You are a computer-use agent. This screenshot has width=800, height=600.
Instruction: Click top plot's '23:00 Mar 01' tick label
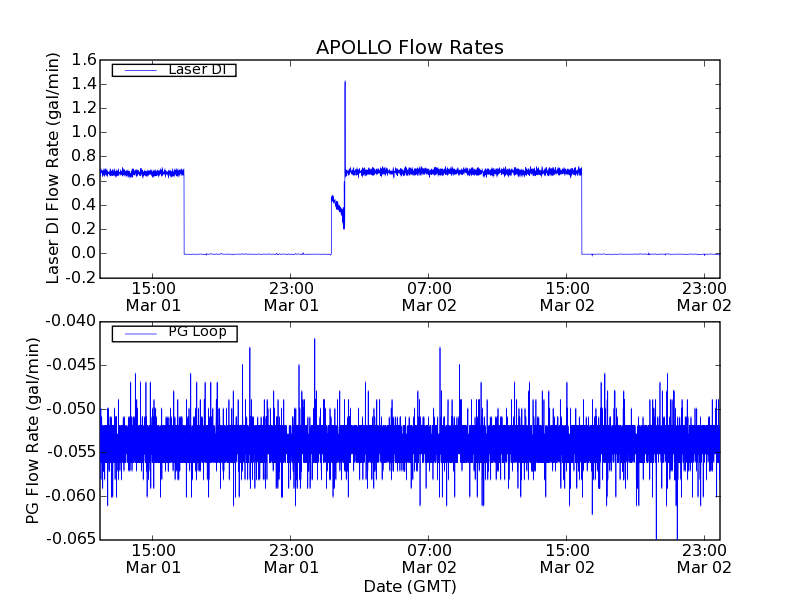click(291, 297)
